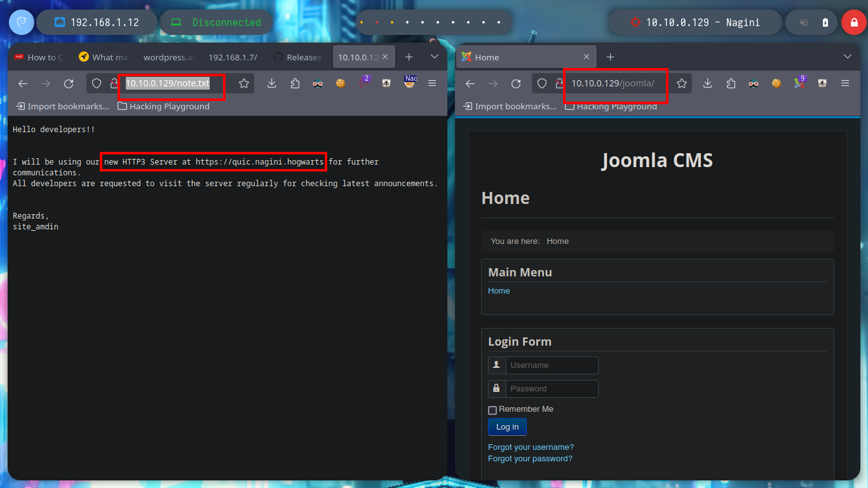Reload the Joomla page

point(516,83)
